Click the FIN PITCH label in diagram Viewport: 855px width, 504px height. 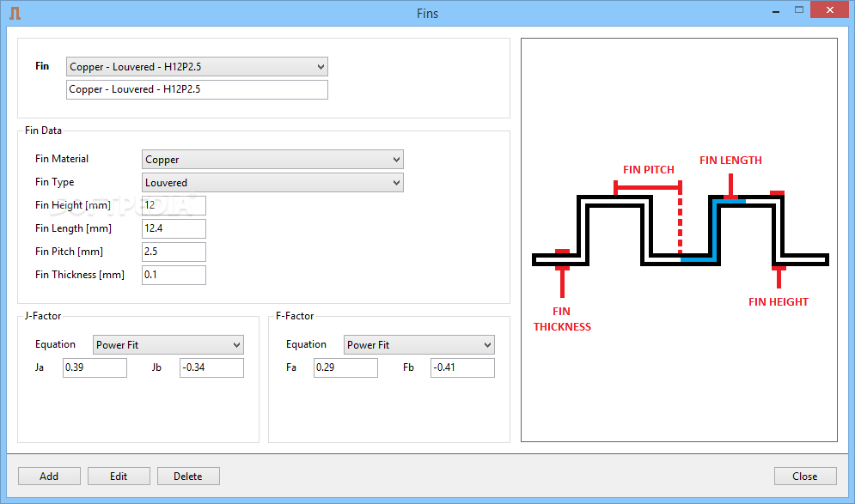coord(648,170)
